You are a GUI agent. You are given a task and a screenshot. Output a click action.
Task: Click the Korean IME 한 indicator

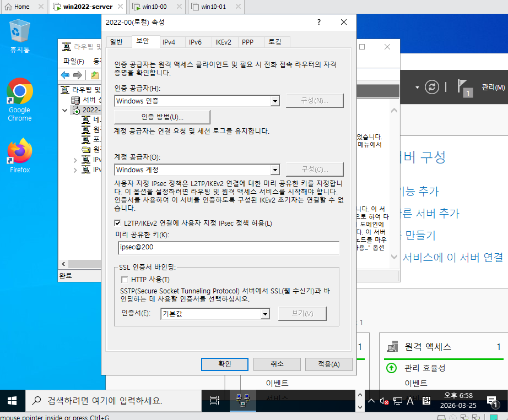tap(426, 401)
